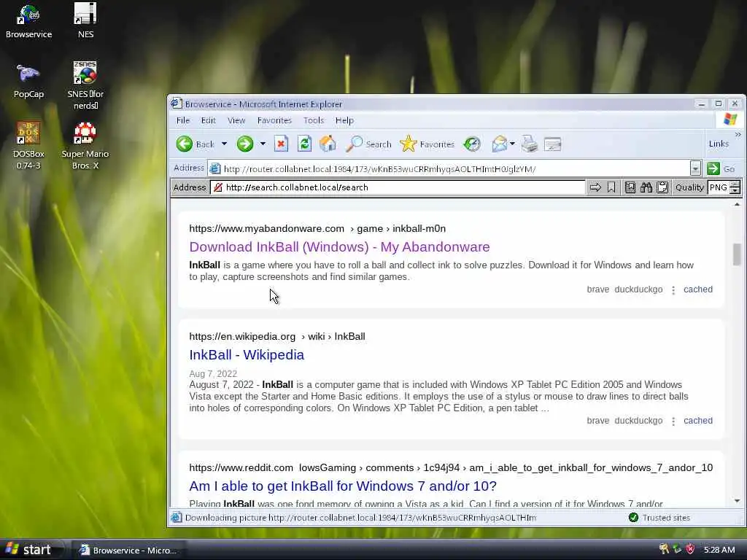The height and width of the screenshot is (560, 747).
Task: Click the IE icon in window title bar
Action: point(177,104)
